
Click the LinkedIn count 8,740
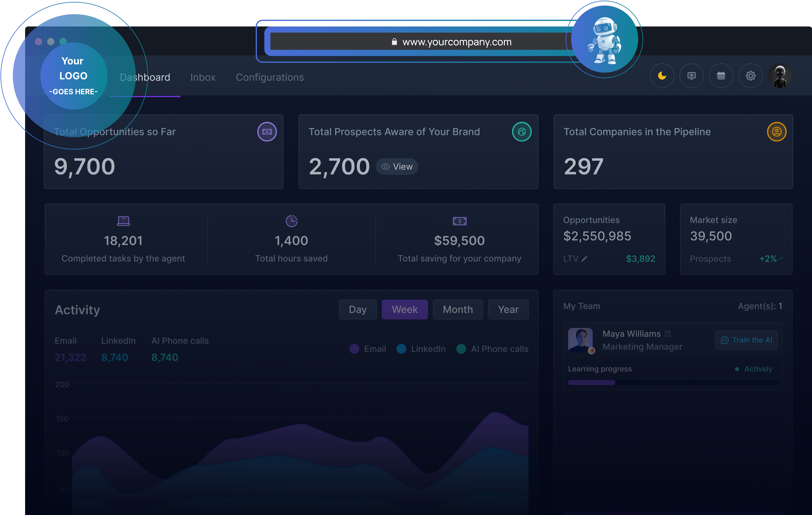pyautogui.click(x=115, y=357)
